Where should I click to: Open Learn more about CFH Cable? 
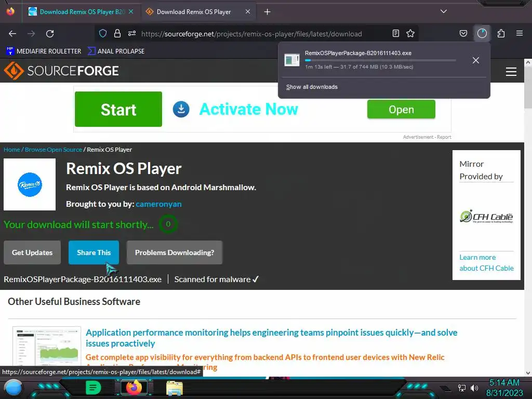point(486,262)
